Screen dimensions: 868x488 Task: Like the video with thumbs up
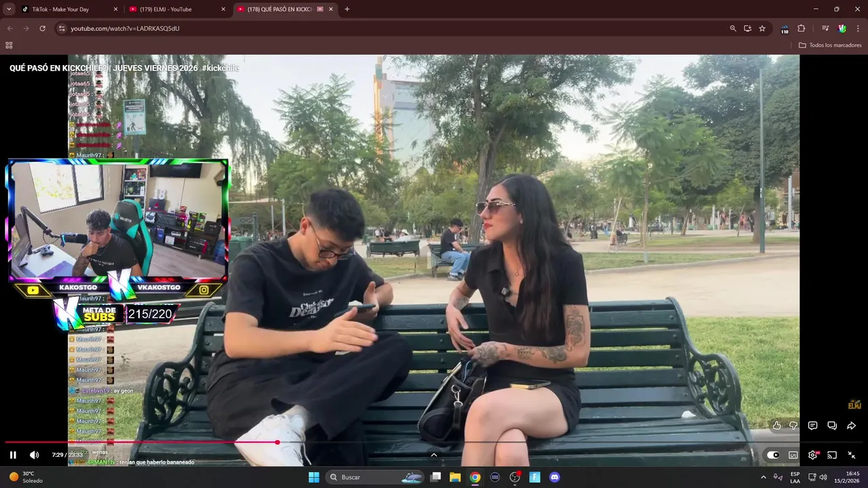pyautogui.click(x=776, y=426)
